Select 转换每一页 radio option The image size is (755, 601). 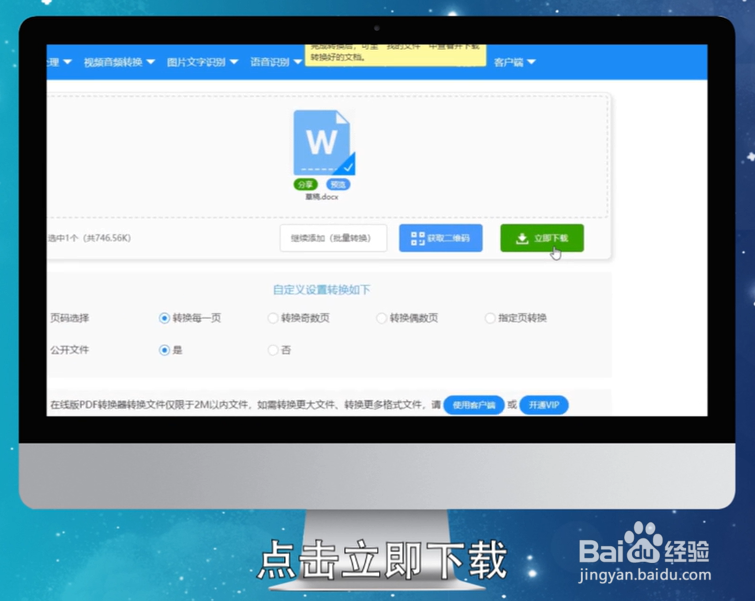164,318
